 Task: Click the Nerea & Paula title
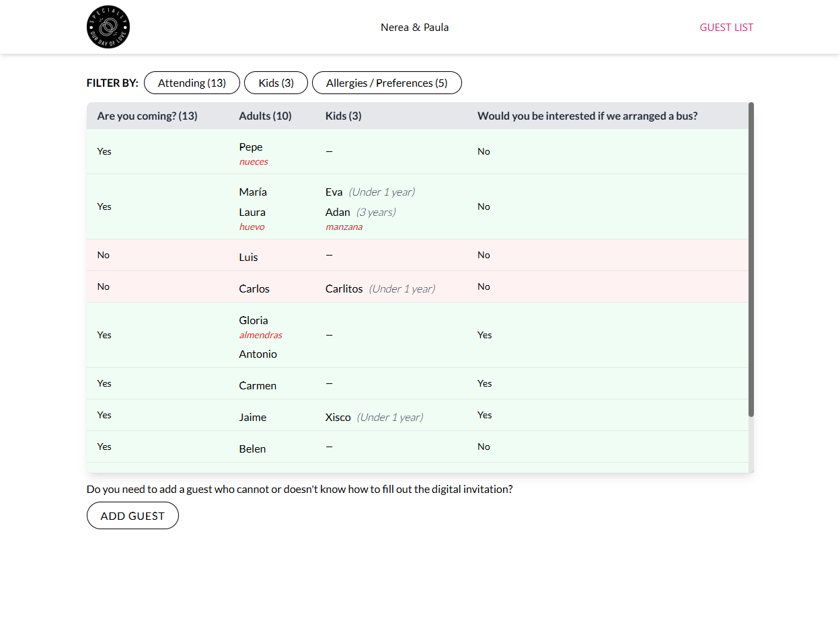415,28
